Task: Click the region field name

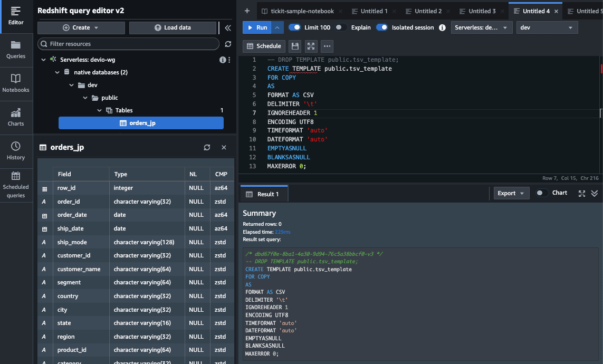Action: pos(66,337)
